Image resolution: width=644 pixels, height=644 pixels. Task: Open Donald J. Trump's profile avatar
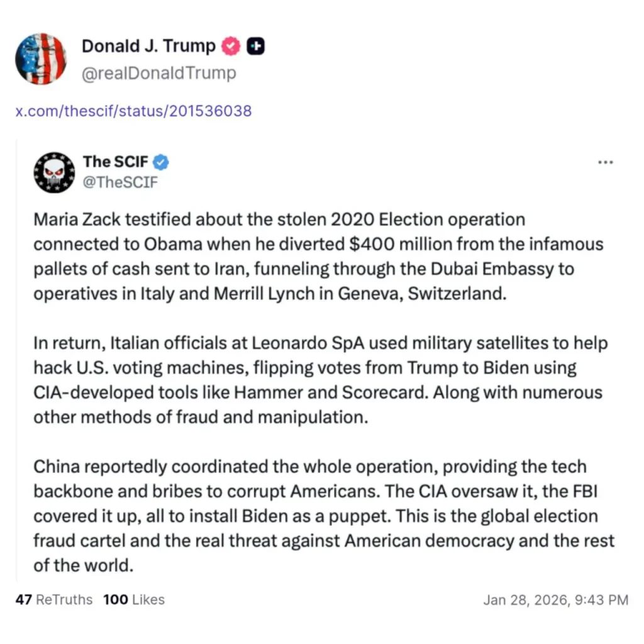[41, 59]
